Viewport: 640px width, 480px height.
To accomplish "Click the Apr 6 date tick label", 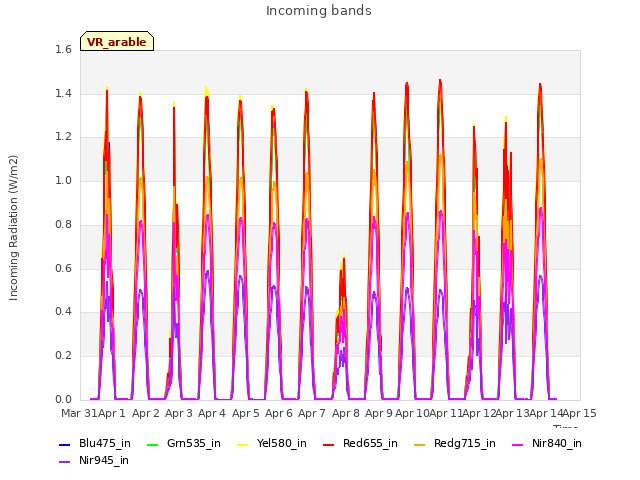I will pyautogui.click(x=279, y=413).
